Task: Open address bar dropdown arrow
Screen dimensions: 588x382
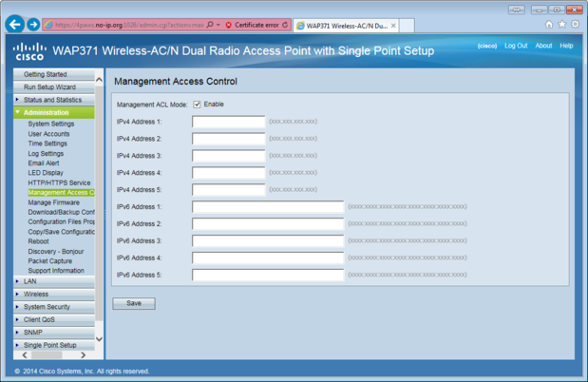Action: pos(218,25)
